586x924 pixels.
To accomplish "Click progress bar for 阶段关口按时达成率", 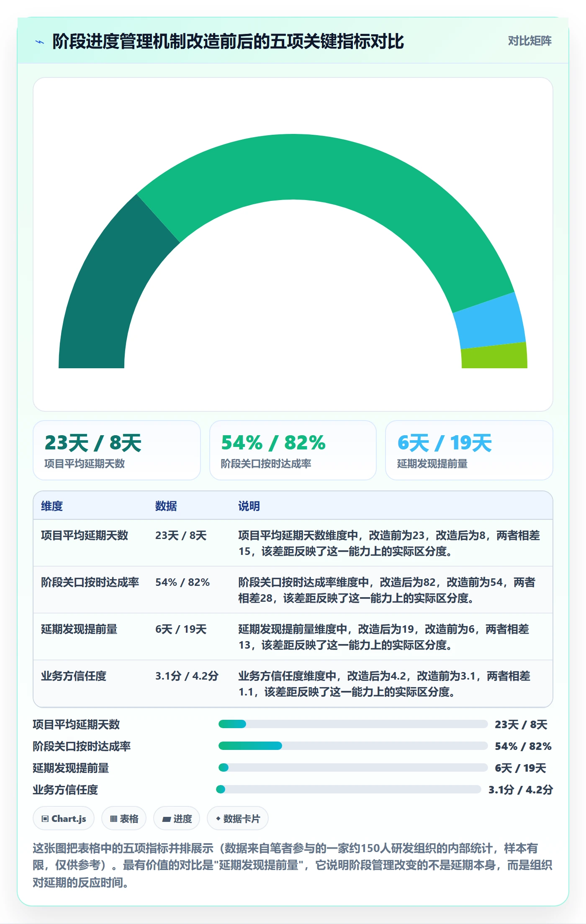I will coord(353,746).
